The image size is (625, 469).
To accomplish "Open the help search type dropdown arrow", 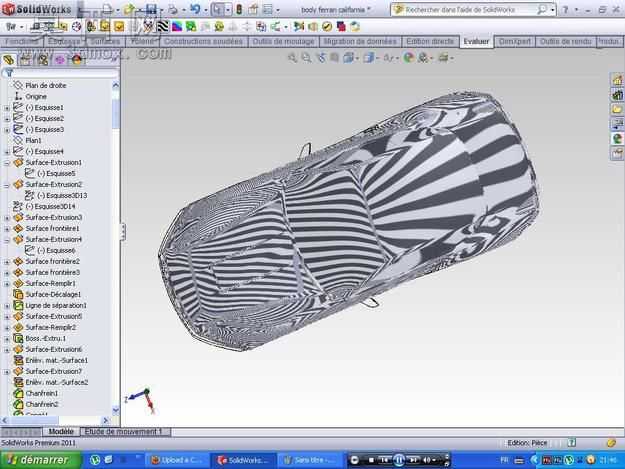I will pos(553,10).
